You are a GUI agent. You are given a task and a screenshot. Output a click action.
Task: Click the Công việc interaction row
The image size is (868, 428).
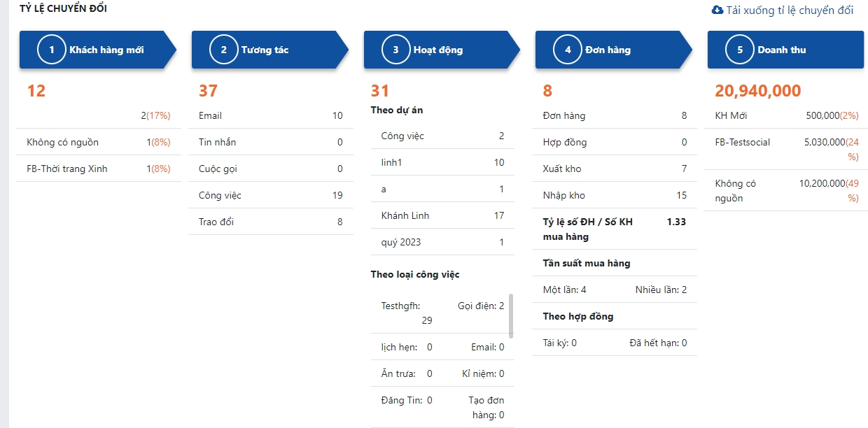coord(270,195)
